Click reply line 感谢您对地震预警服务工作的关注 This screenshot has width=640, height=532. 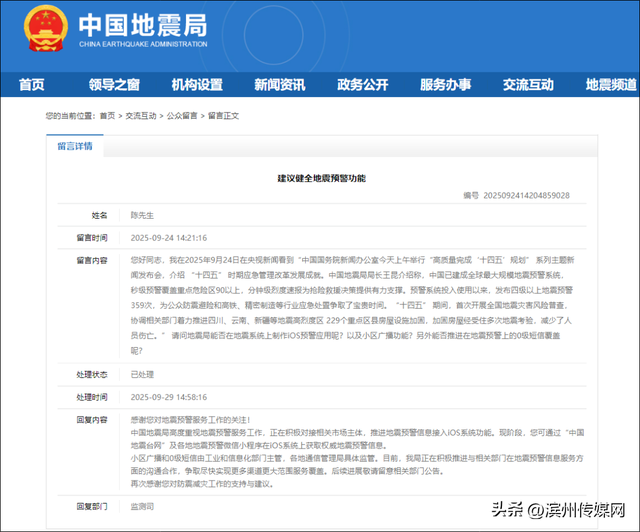click(190, 420)
